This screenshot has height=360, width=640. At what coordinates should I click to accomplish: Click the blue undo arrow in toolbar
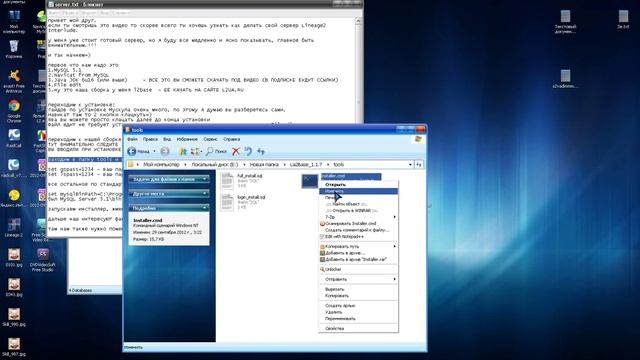248,151
